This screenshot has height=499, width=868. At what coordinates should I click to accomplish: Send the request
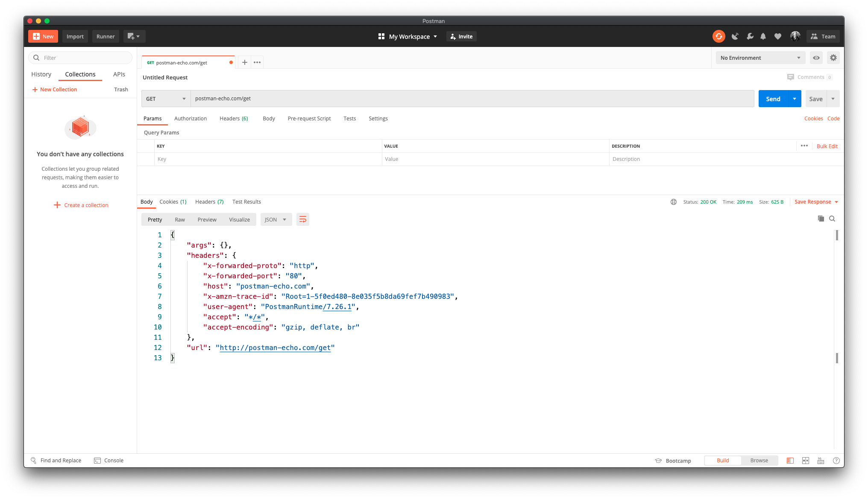[773, 99]
